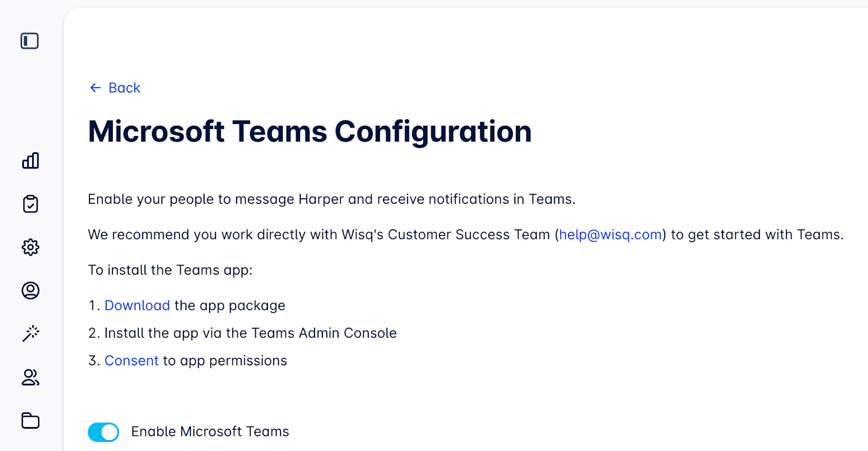
Task: Open the Consent link for app permissions
Action: (x=131, y=361)
